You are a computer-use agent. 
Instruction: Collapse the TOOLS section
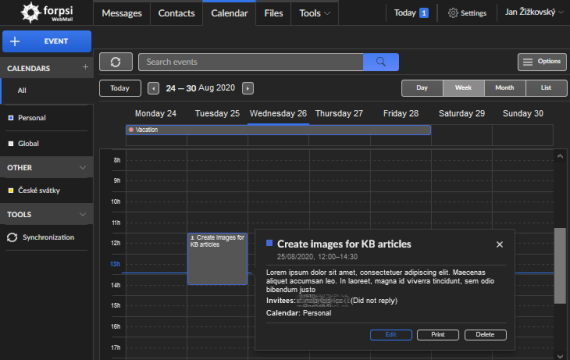[x=83, y=215]
